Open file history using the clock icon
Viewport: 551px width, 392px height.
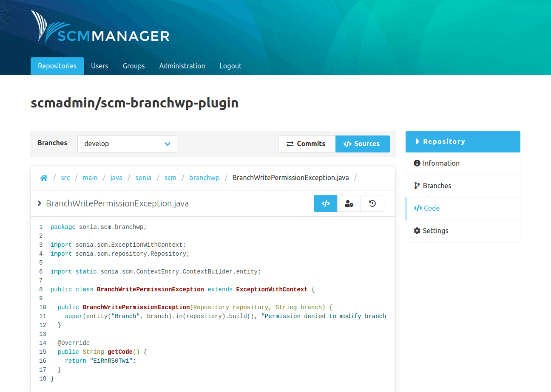pos(372,203)
